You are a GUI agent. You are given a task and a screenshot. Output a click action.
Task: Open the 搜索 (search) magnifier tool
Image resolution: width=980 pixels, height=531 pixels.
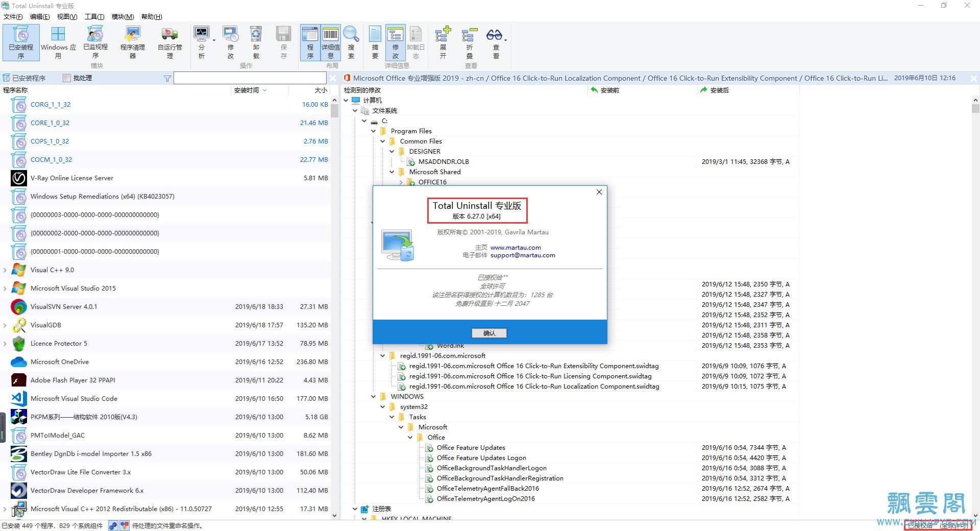pos(351,43)
